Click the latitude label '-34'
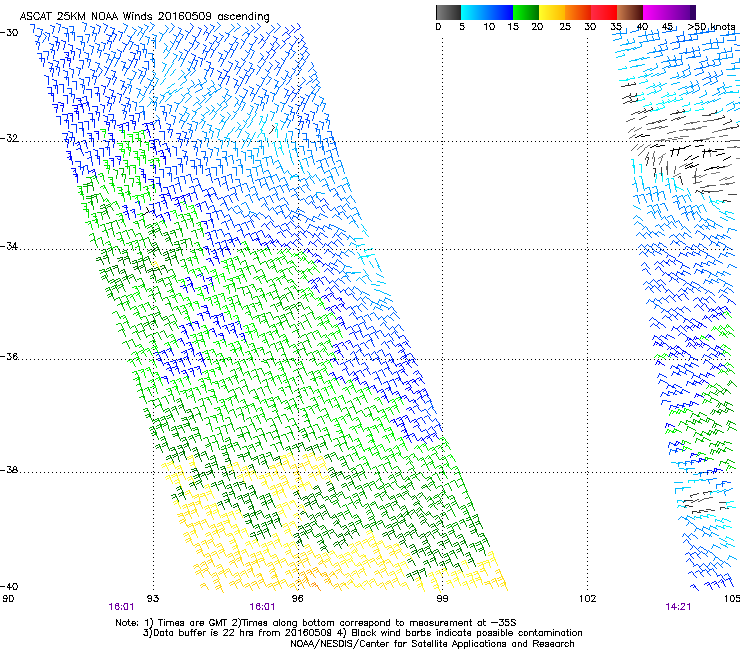This screenshot has width=740, height=650. click(x=9, y=246)
